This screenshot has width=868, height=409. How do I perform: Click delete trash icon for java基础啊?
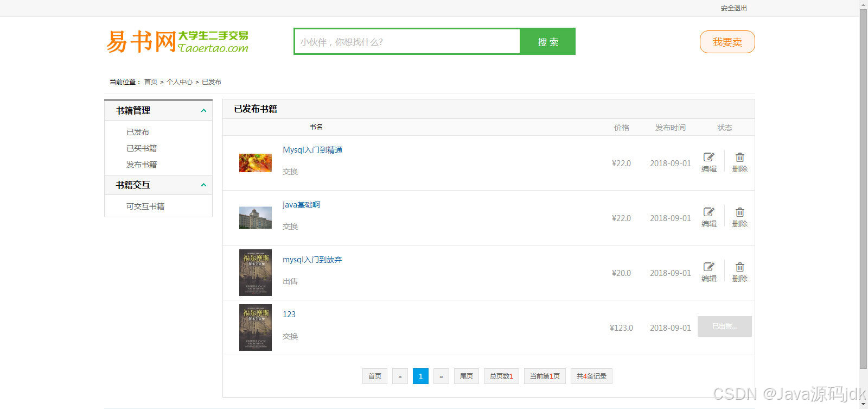coord(739,212)
